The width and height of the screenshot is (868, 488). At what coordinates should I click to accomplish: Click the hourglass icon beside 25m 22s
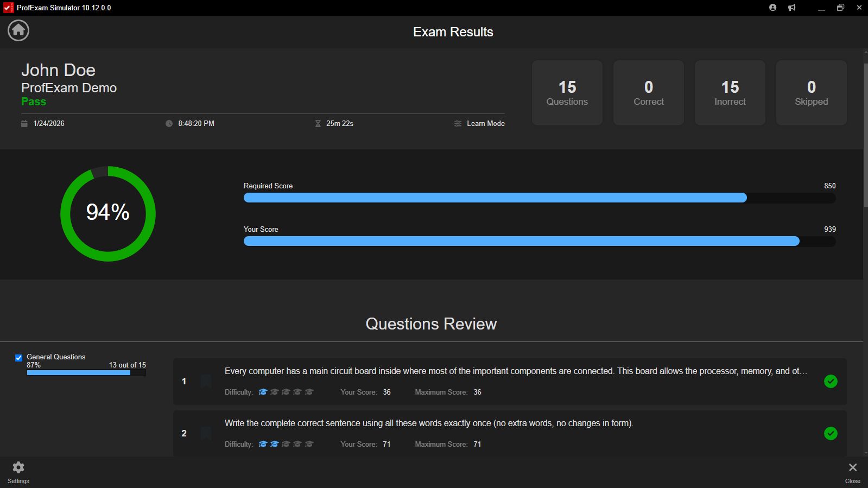[x=318, y=124]
